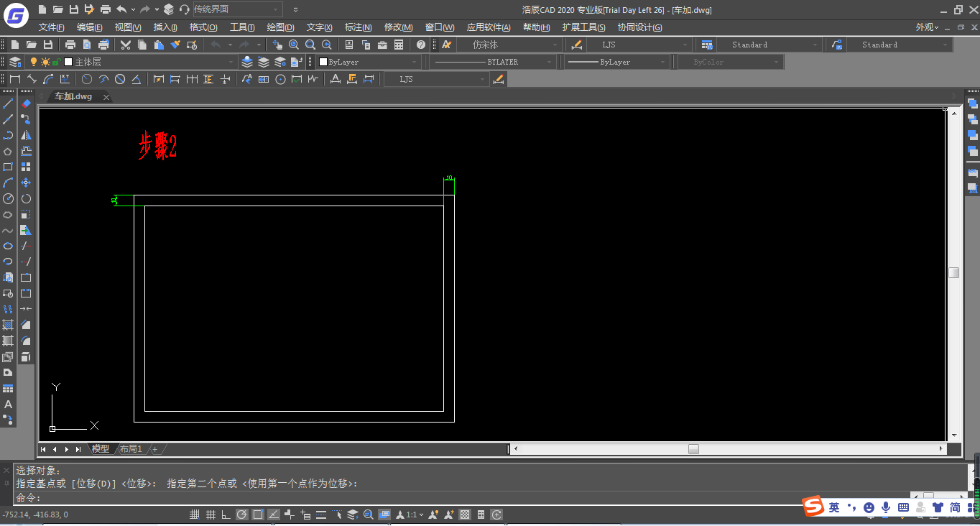Open the 编辑(E) menu
Image resolution: width=980 pixels, height=526 pixels.
coord(90,27)
